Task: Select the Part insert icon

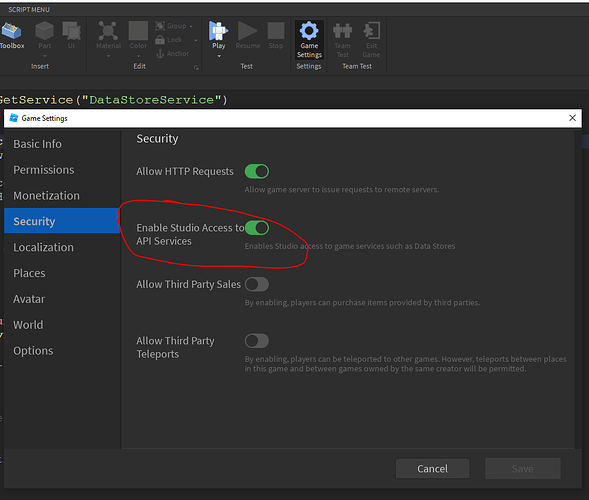Action: coord(44,31)
